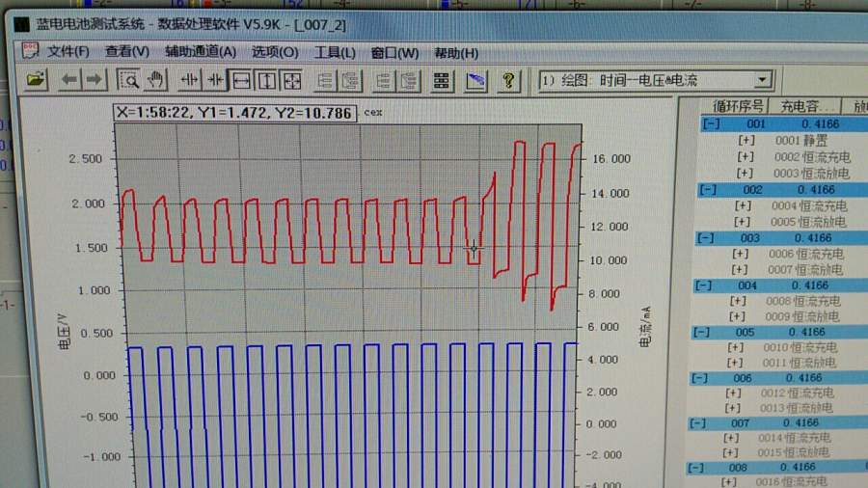The width and height of the screenshot is (868, 488).
Task: Open the 辅助通道(A) menu
Action: coord(201,52)
